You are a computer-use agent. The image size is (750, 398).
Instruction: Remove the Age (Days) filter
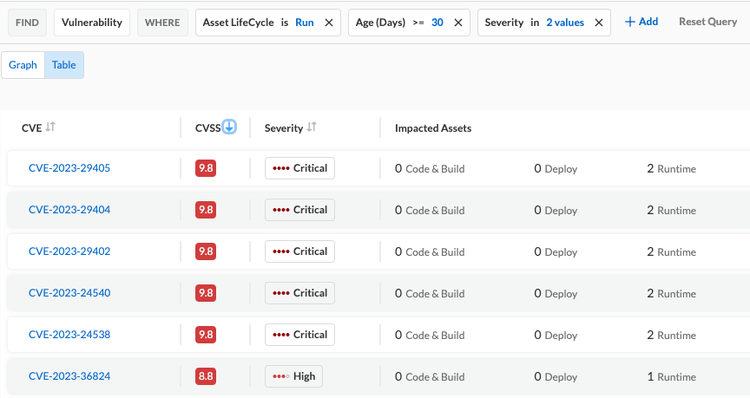[x=458, y=22]
